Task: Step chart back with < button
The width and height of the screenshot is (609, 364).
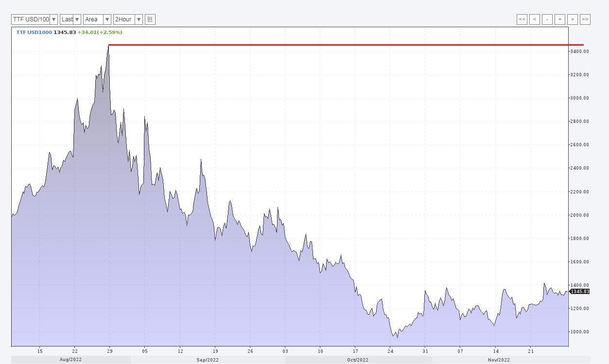Action: pos(535,19)
